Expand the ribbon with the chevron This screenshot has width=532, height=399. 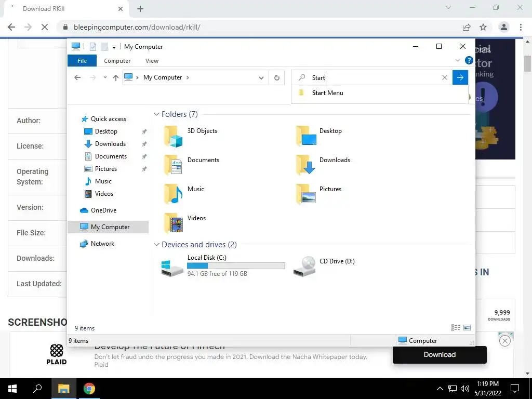[x=457, y=60]
